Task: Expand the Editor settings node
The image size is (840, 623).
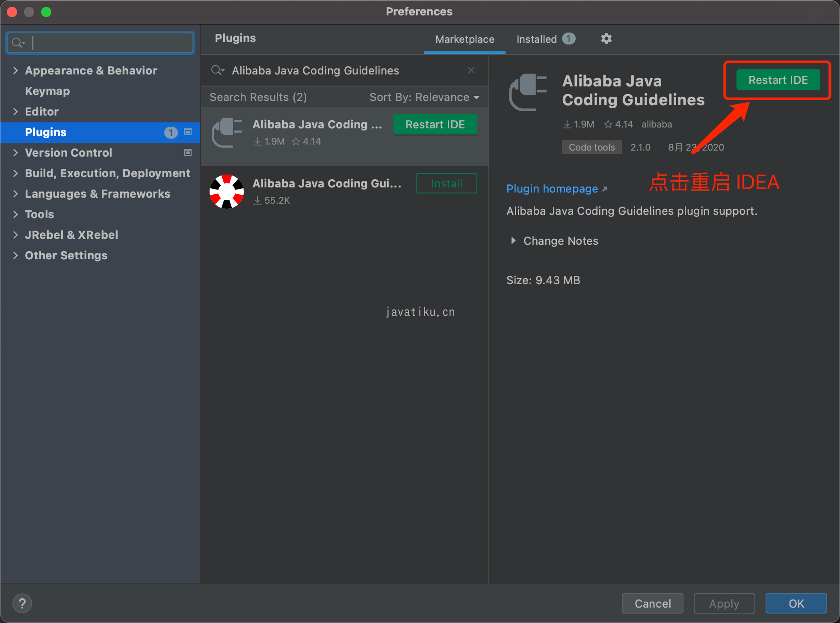Action: (15, 112)
